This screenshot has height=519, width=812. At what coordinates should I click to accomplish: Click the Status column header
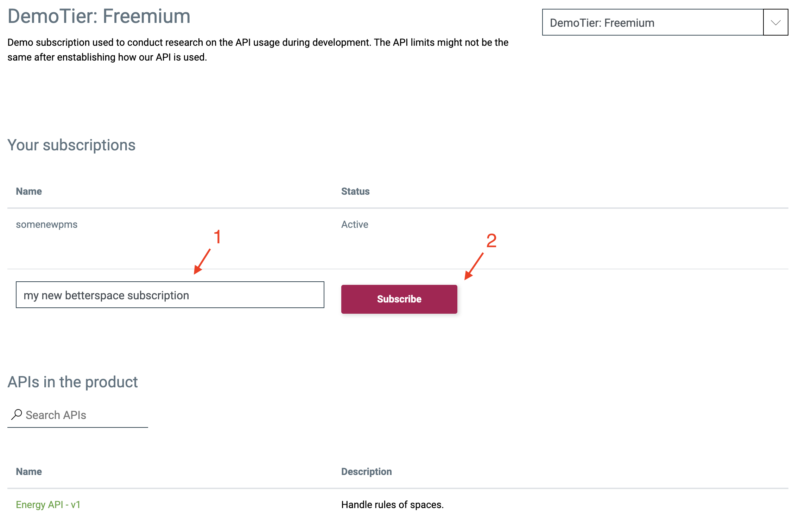tap(355, 191)
